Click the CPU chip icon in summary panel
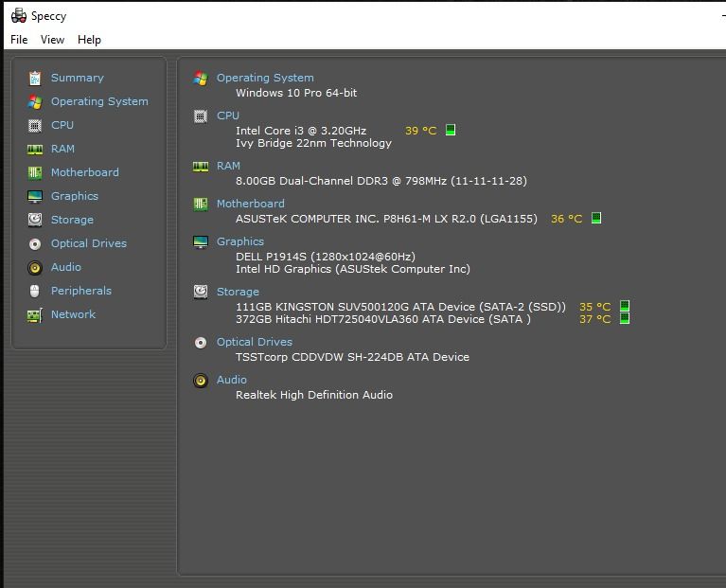The width and height of the screenshot is (726, 588). click(201, 116)
